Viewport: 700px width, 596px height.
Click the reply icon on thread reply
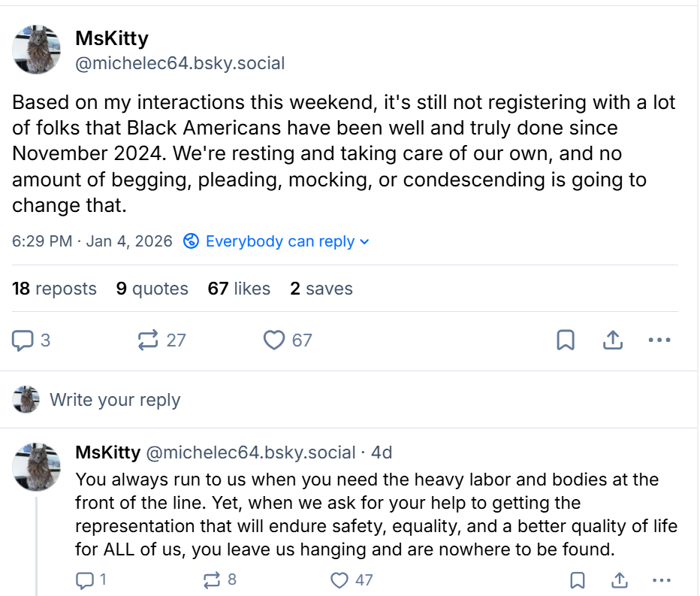pyautogui.click(x=83, y=579)
